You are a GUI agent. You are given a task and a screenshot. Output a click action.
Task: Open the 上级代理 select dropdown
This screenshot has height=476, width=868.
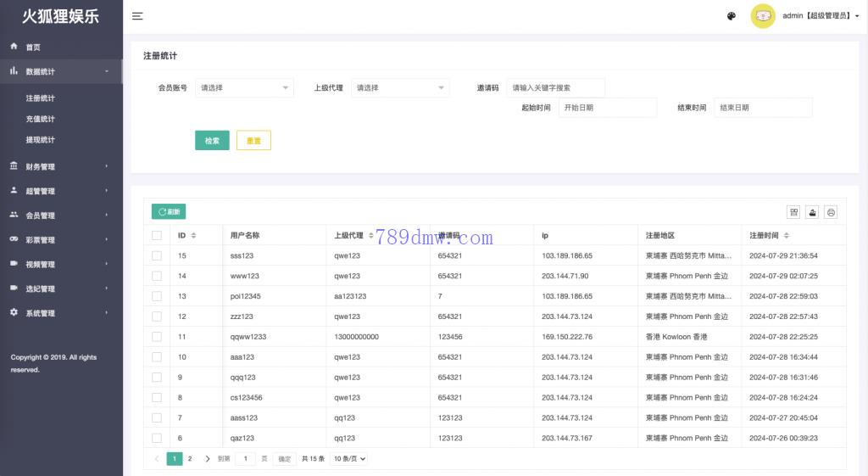(400, 87)
